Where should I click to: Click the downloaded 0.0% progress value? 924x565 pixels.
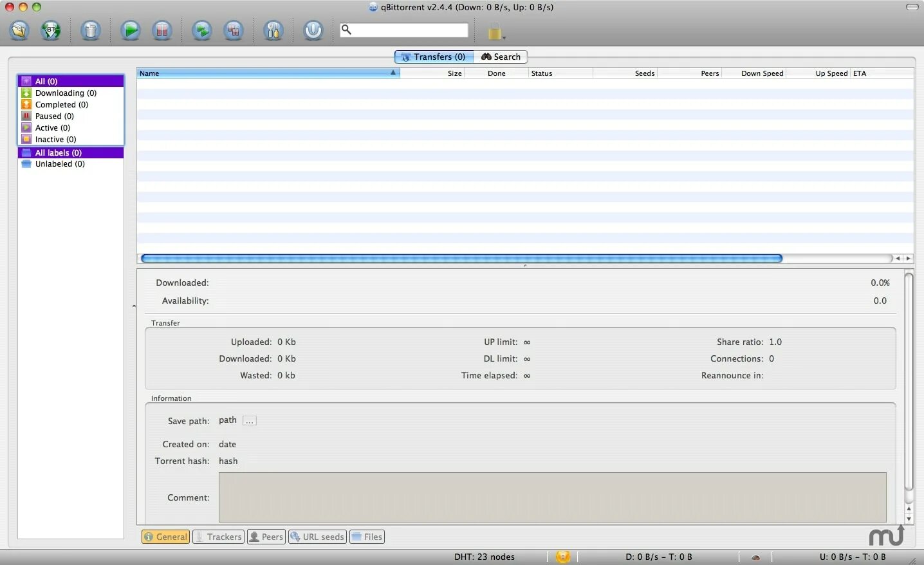[880, 282]
